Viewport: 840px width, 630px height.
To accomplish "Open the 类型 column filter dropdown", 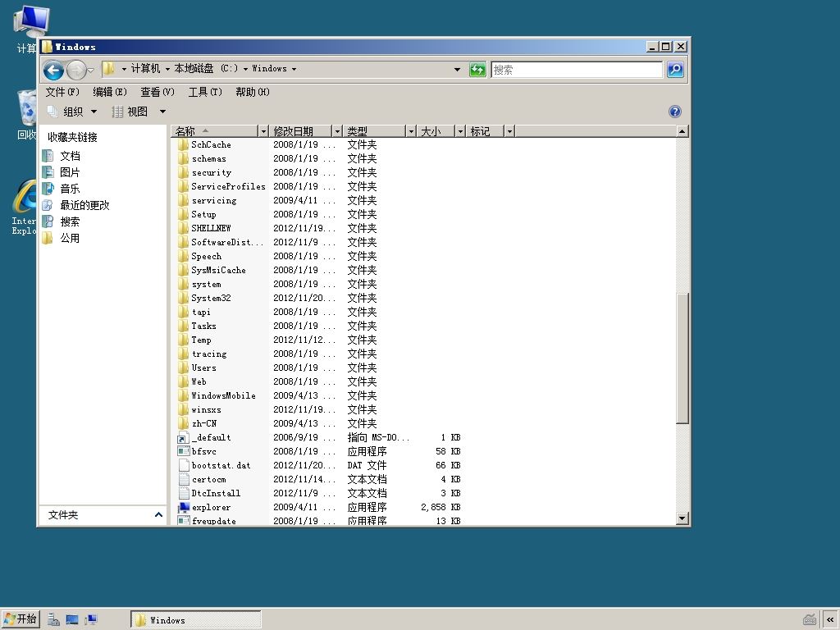I will [x=411, y=131].
